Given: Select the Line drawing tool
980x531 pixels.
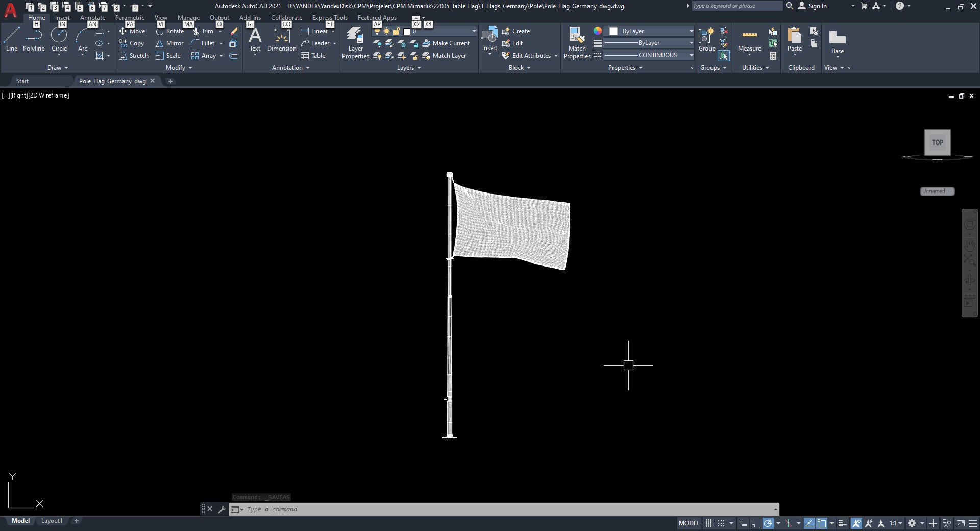Looking at the screenshot, I should [x=12, y=40].
